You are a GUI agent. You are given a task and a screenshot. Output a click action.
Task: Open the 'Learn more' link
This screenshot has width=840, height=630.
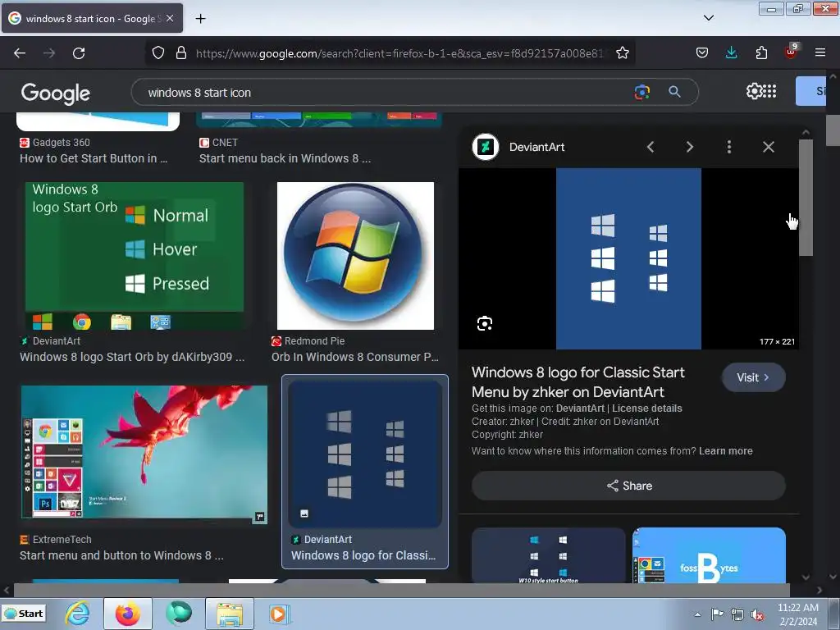(725, 451)
